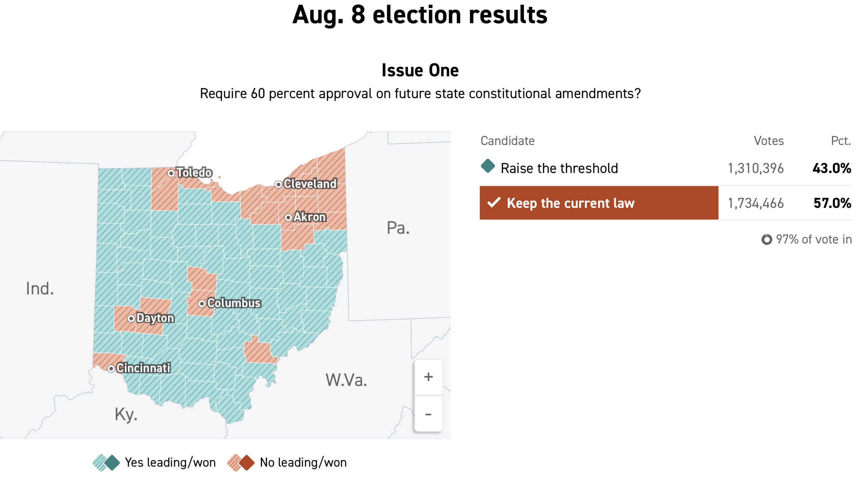
Task: Select the Keep the current law row
Action: [599, 203]
